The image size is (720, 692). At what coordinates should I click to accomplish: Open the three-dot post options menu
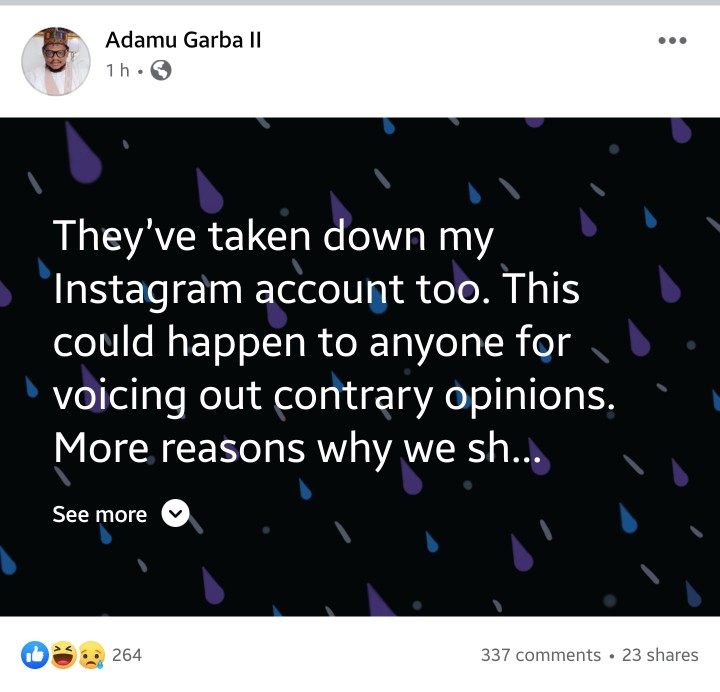[672, 41]
